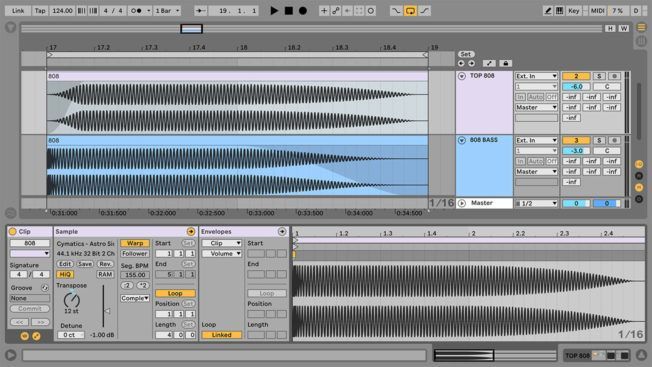This screenshot has height=367, width=652.
Task: Click the W overview width button
Action: 623,28
